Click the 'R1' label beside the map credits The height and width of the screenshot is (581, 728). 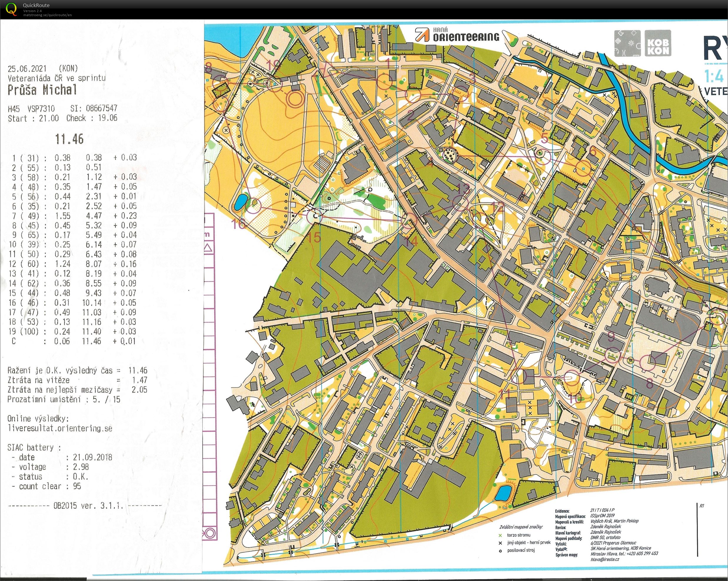point(702,506)
